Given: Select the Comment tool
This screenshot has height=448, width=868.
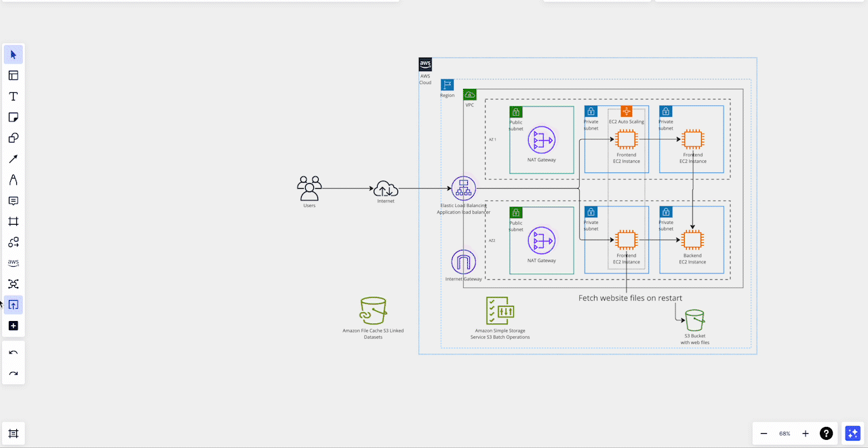Looking at the screenshot, I should coord(14,201).
